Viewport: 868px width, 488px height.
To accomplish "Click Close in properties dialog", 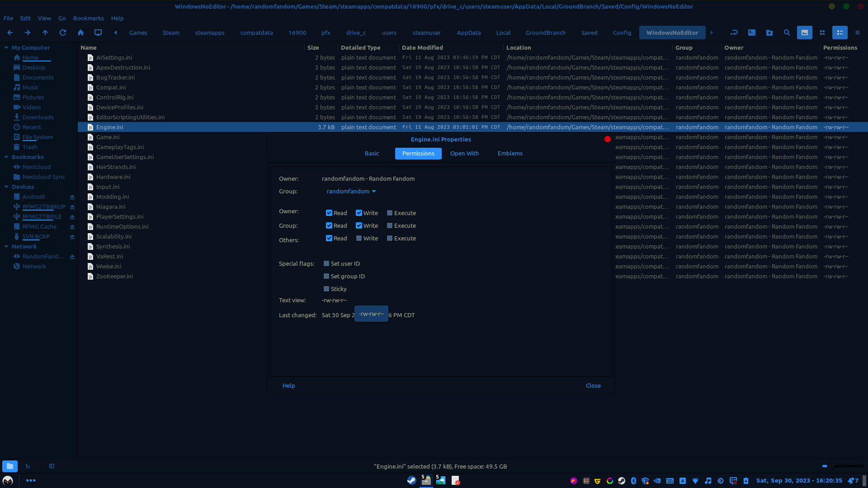I will click(593, 385).
